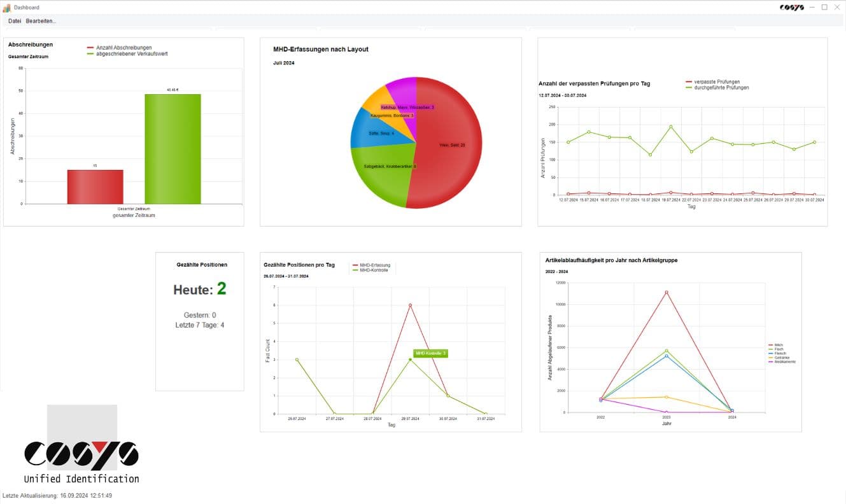The width and height of the screenshot is (846, 504).
Task: Maximize the Dashboard window
Action: (824, 7)
